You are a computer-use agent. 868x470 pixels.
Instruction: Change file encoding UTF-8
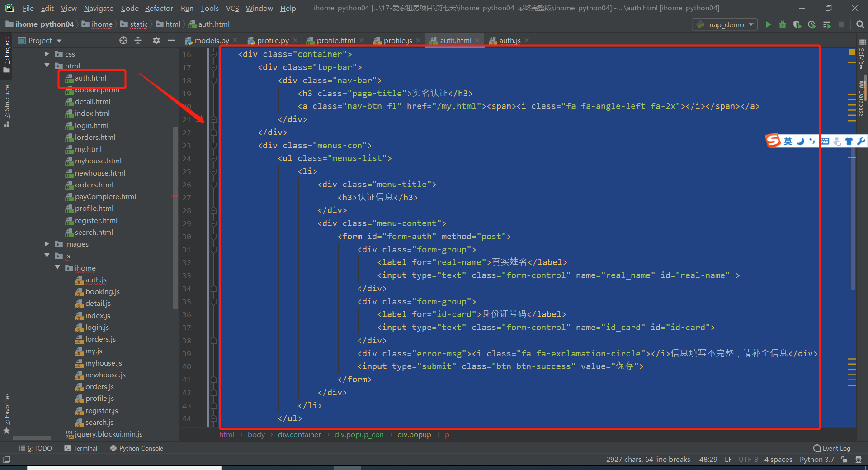pos(748,460)
